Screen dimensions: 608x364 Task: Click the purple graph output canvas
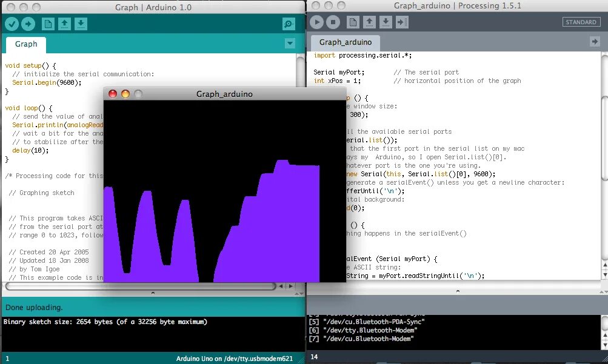click(224, 191)
